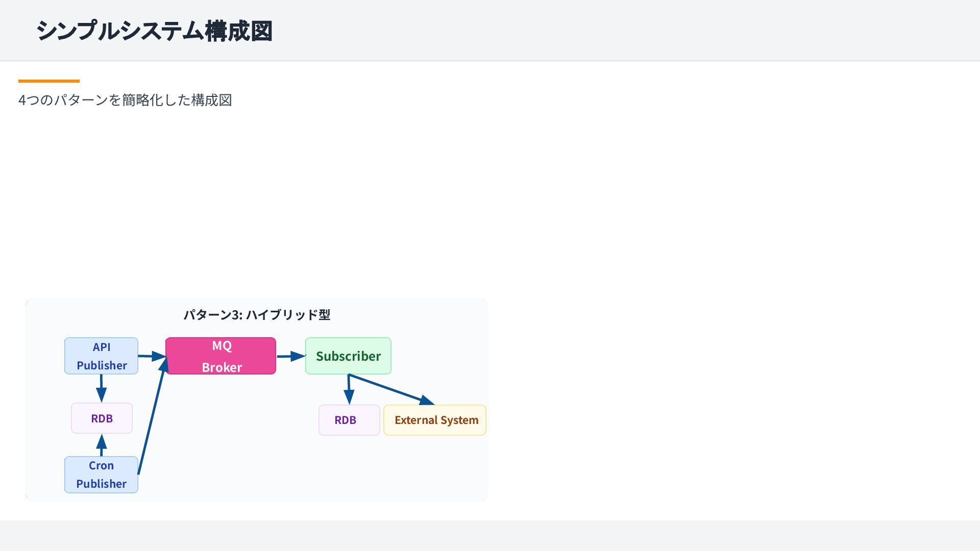The height and width of the screenshot is (551, 980).
Task: Click the Subscriber node
Action: coord(348,356)
